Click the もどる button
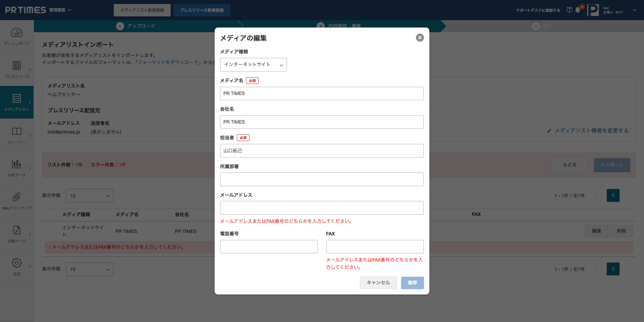644x322 pixels. 570,165
